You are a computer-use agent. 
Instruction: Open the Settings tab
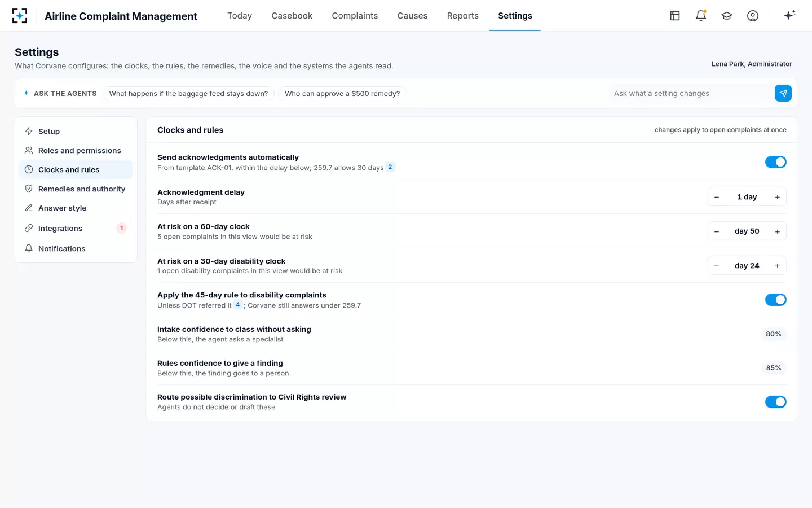(515, 16)
